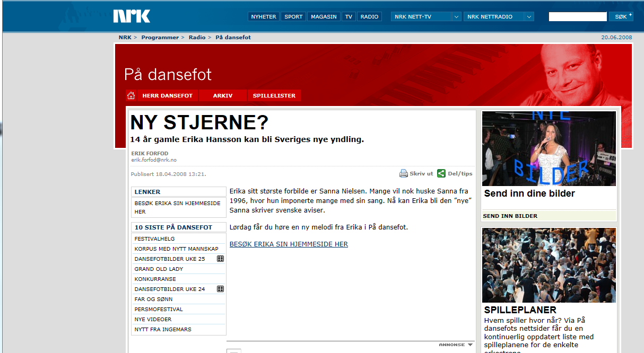Viewport: 644px width, 353px height.
Task: Follow the Radio breadcrumb link
Action: [197, 38]
